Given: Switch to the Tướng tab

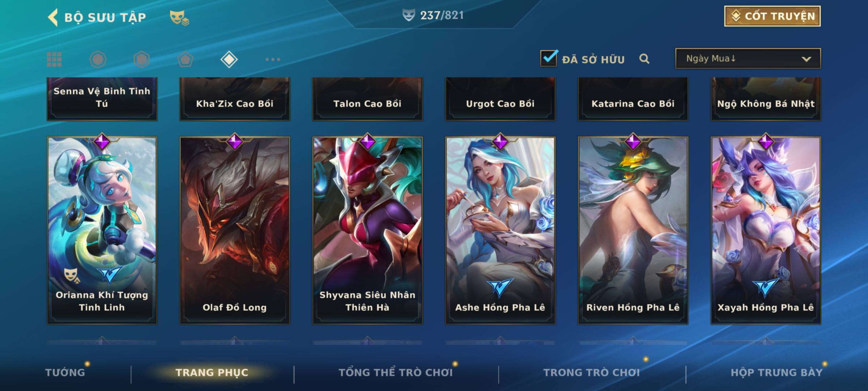Looking at the screenshot, I should 65,373.
